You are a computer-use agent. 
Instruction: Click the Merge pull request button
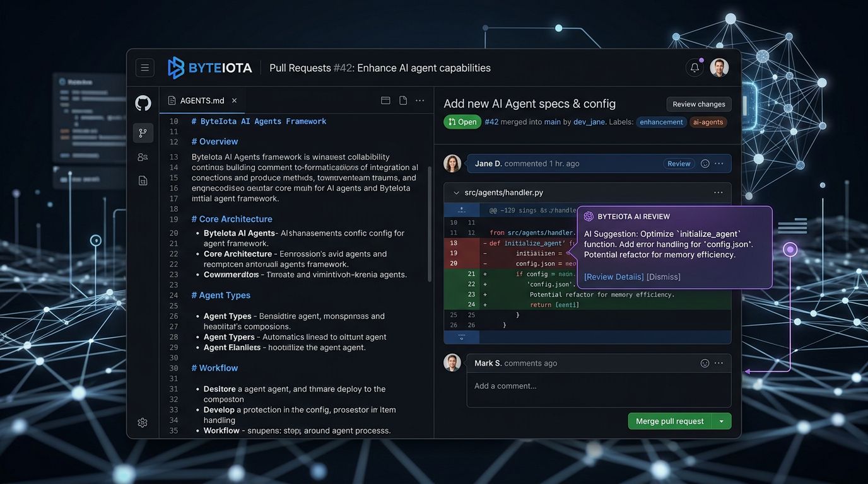click(669, 421)
